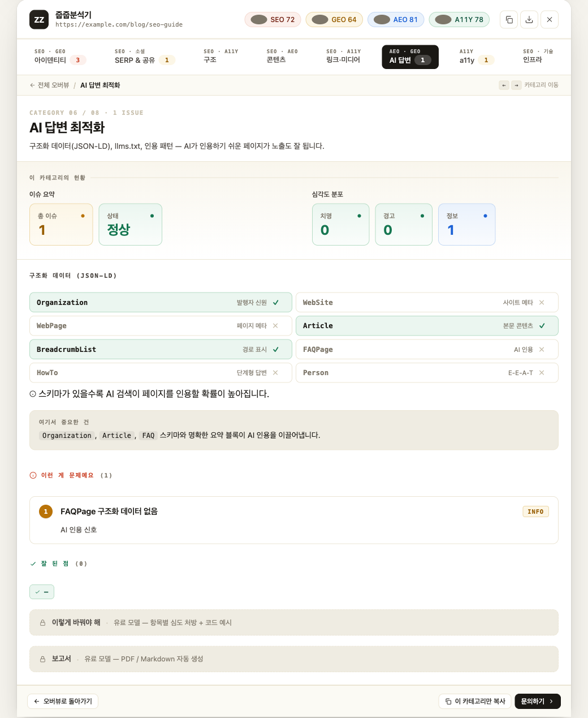The image size is (588, 718).
Task: Click the Organization code tag in tip box
Action: (x=67, y=436)
